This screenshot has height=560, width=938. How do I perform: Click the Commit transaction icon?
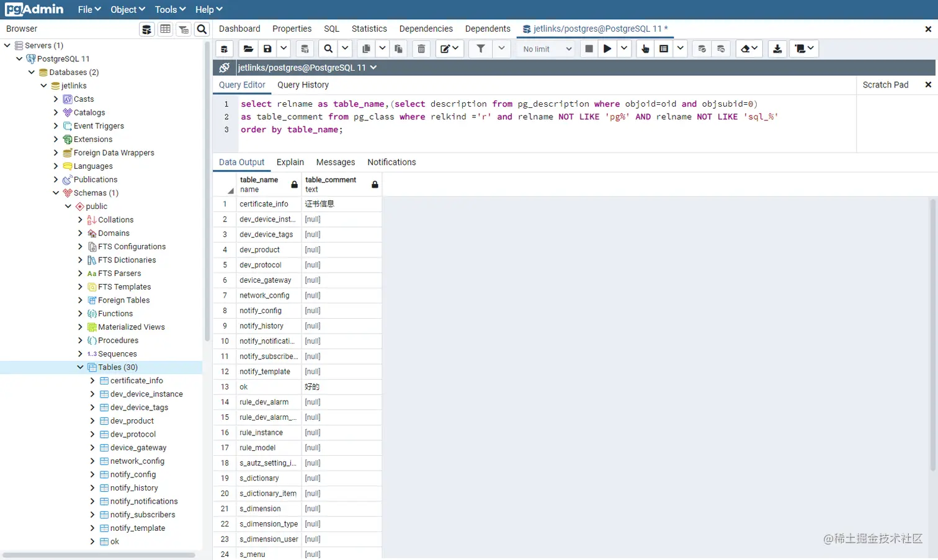pyautogui.click(x=702, y=49)
